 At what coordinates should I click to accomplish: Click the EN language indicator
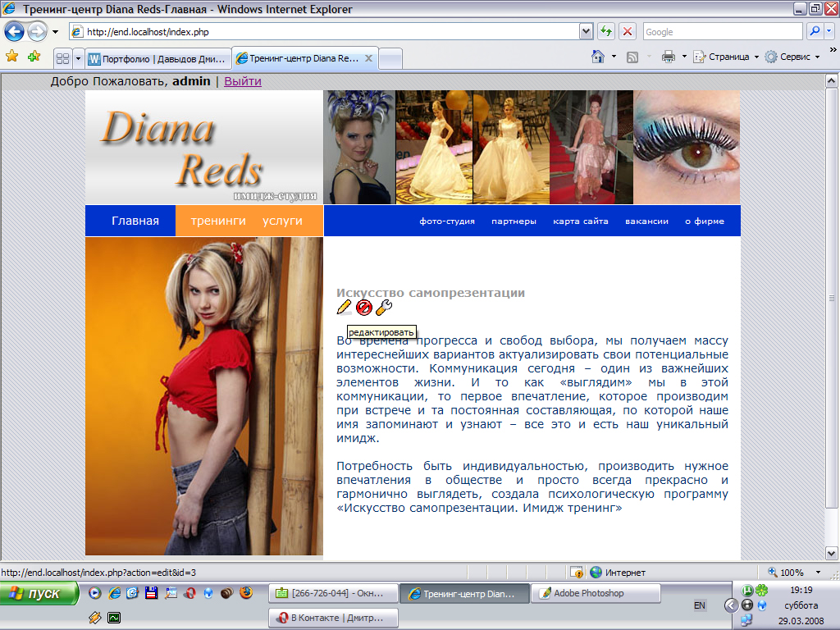(x=699, y=605)
